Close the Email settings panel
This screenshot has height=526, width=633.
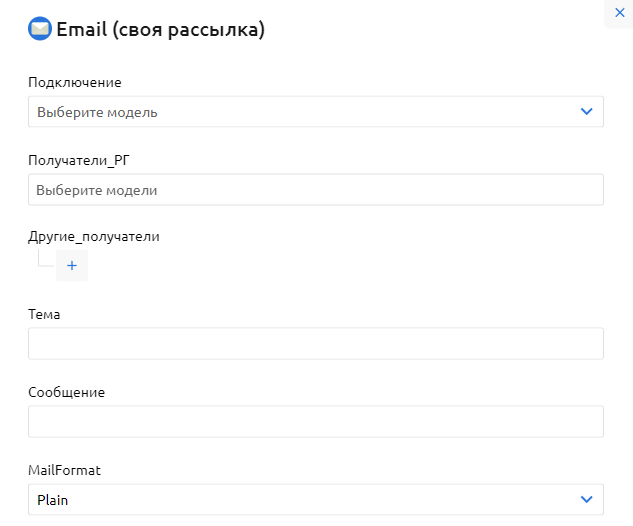pyautogui.click(x=619, y=13)
